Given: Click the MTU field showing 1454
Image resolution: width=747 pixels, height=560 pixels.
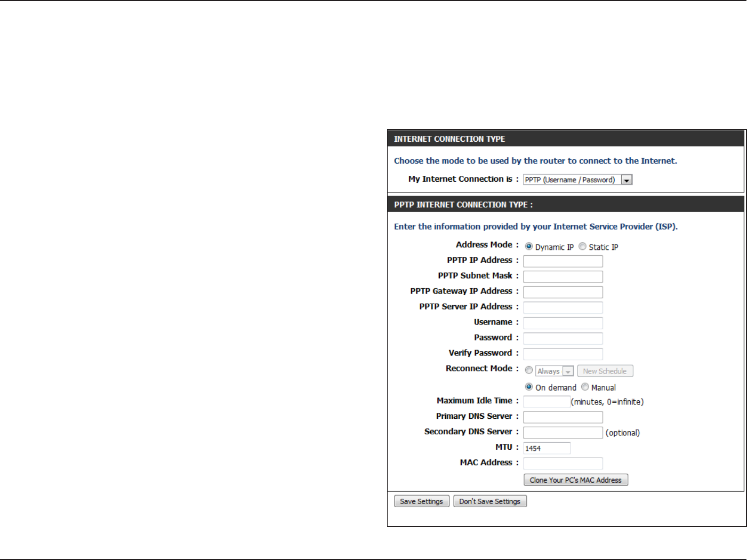Looking at the screenshot, I should pos(547,448).
